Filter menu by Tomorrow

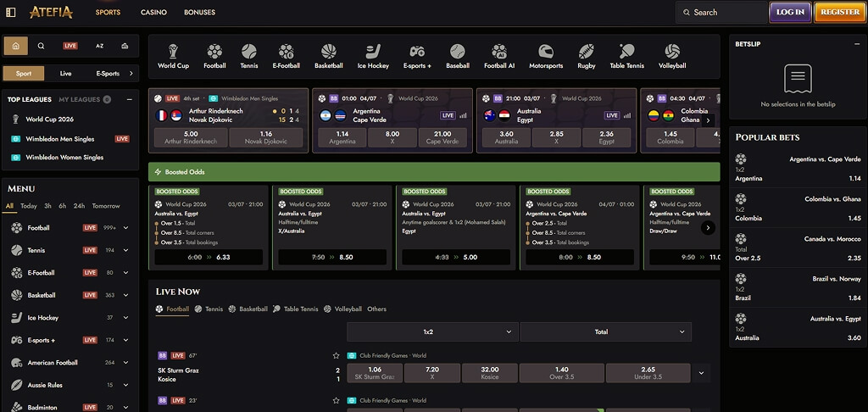pos(106,206)
